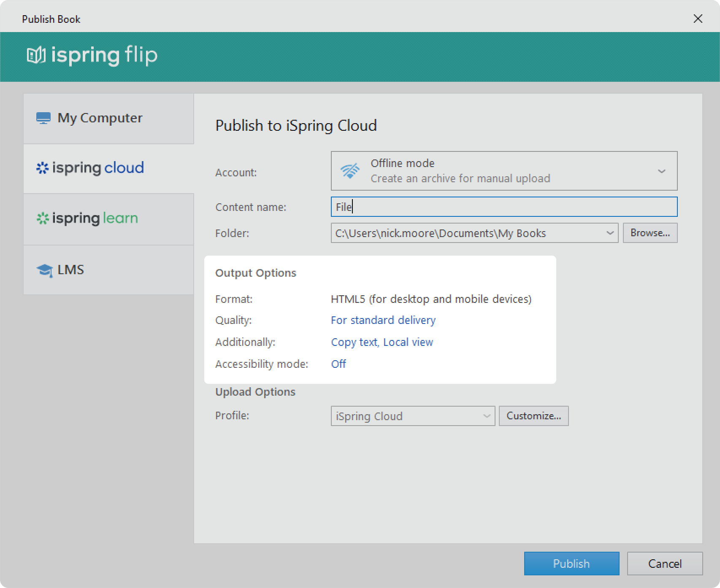This screenshot has width=720, height=588.
Task: Expand the Account dropdown chevron
Action: (661, 171)
